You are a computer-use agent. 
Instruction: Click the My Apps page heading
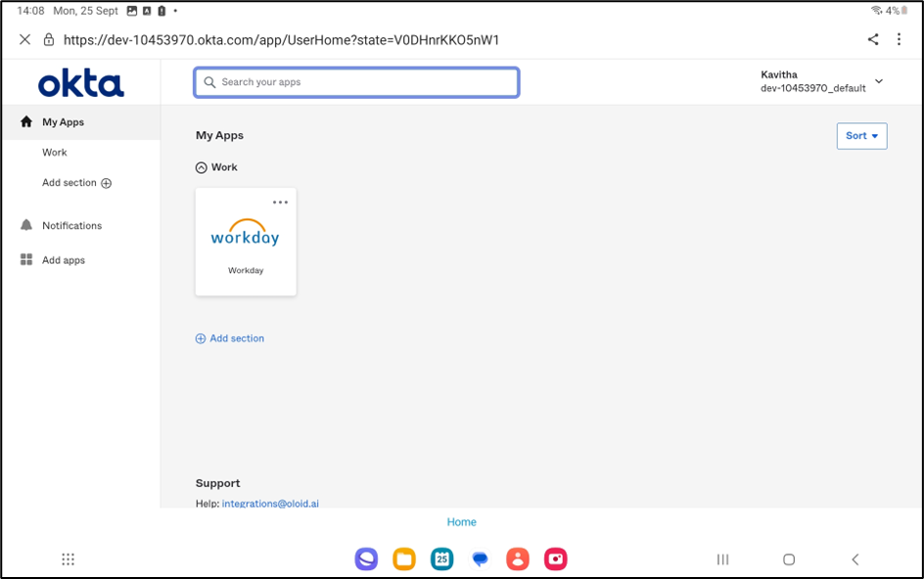(x=220, y=136)
